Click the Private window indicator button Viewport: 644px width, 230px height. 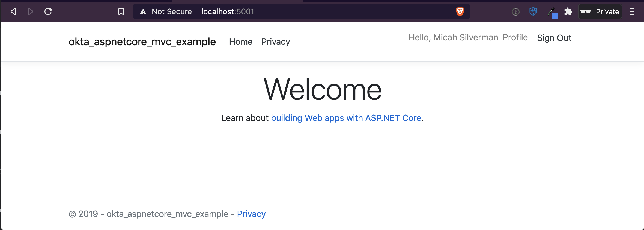600,11
